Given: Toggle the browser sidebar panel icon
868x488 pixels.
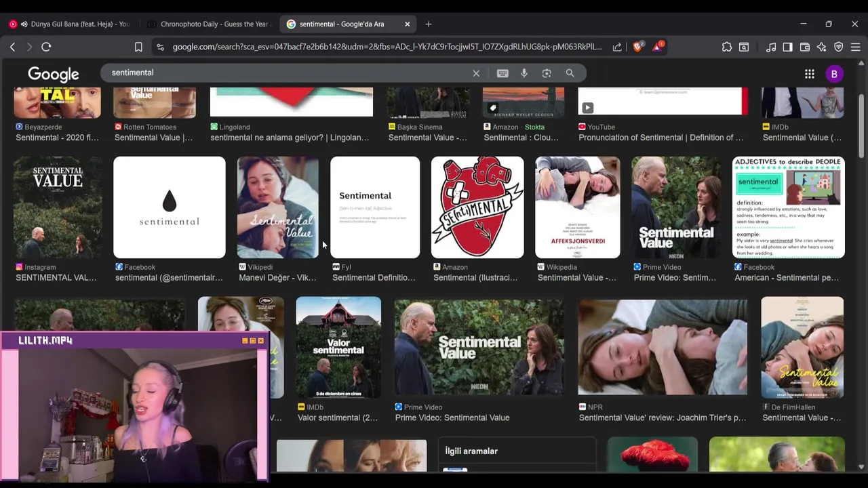Looking at the screenshot, I should pyautogui.click(x=787, y=47).
